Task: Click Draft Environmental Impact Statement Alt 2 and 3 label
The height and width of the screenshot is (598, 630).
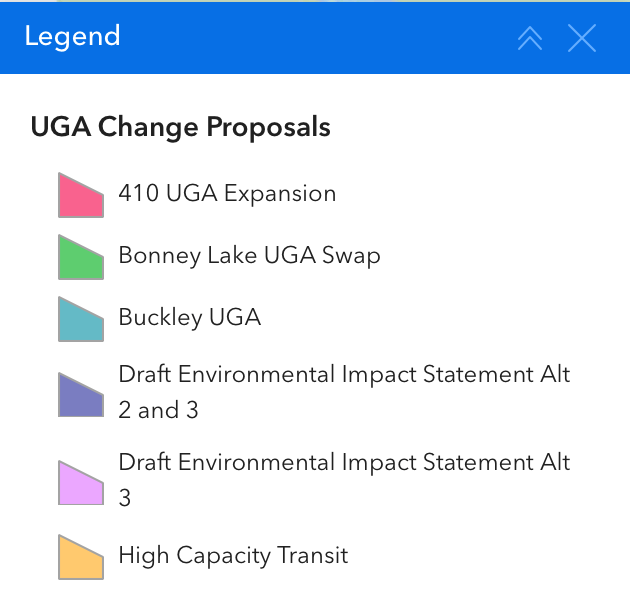Action: [344, 375]
